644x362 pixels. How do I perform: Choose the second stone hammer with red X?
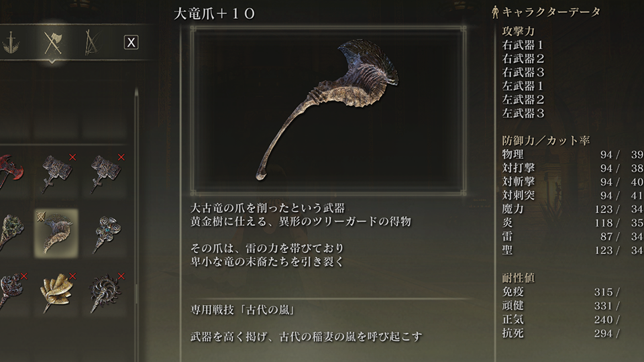[106, 173]
